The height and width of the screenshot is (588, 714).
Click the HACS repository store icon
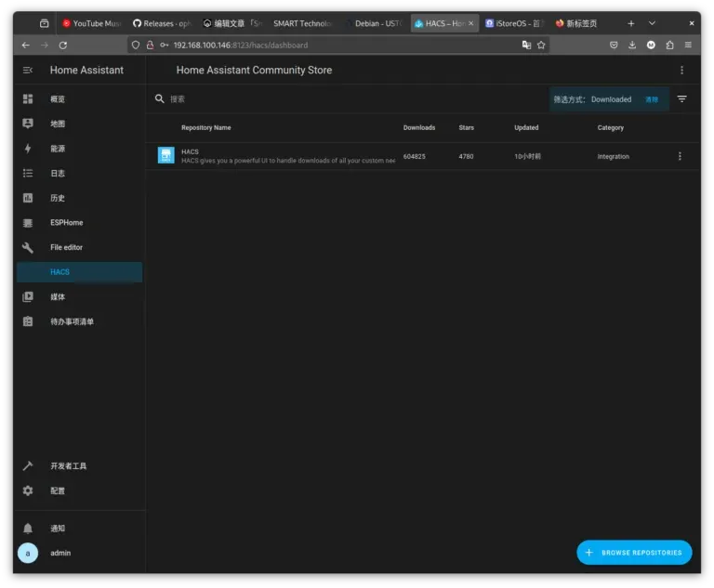click(x=166, y=156)
